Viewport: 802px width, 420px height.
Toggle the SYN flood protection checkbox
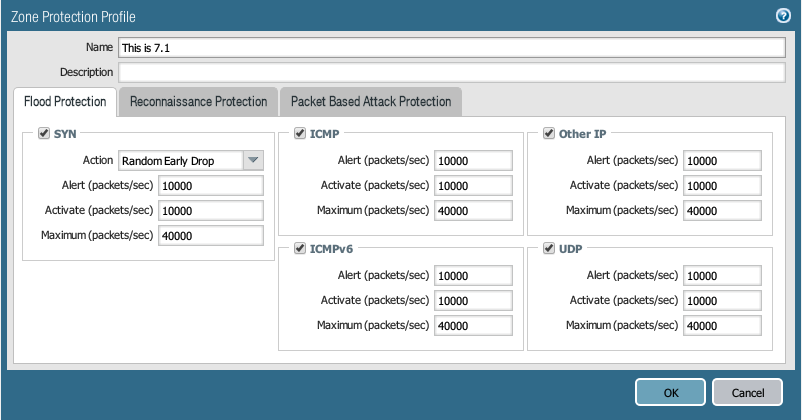tap(44, 132)
